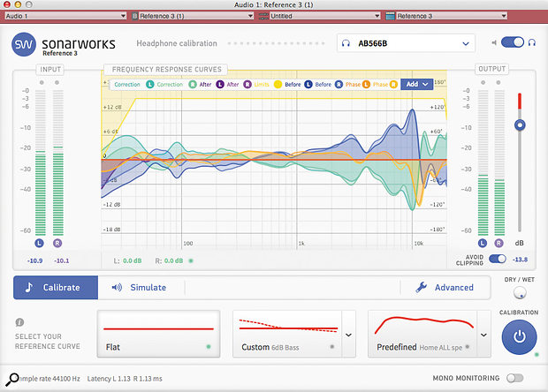Expand the Custom curve dropdown arrow
The height and width of the screenshot is (392, 548).
pyautogui.click(x=348, y=335)
